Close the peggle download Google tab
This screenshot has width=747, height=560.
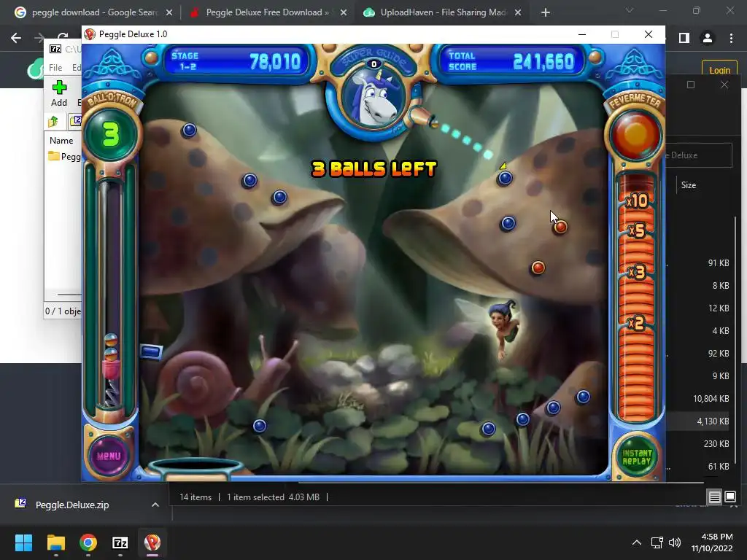tap(169, 13)
